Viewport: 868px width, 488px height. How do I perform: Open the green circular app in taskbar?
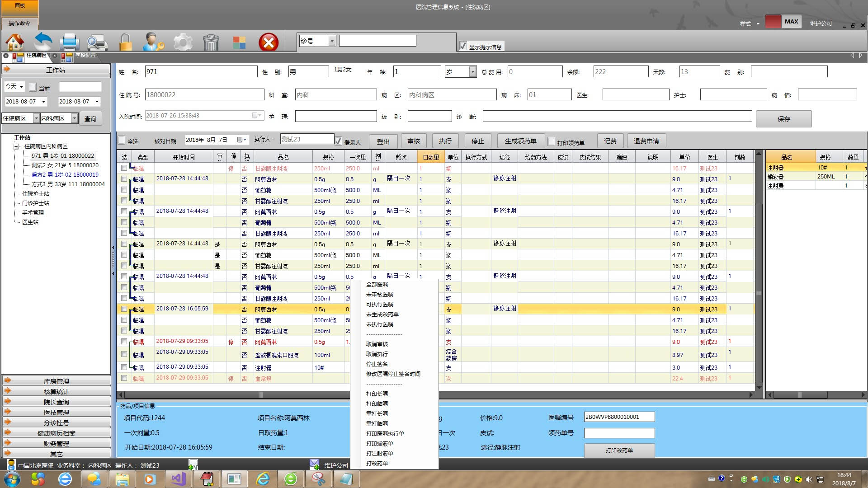[291, 479]
